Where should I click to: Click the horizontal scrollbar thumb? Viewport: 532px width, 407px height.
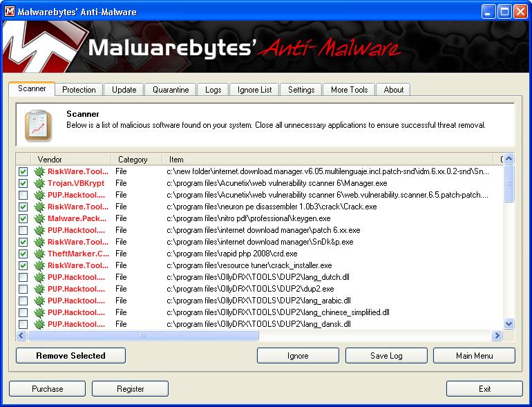143,336
